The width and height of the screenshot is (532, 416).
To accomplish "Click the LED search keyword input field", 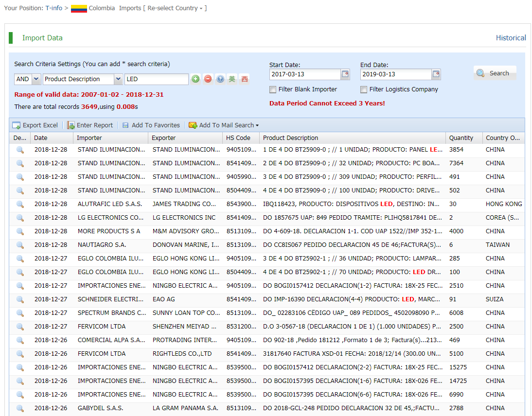I will 156,79.
